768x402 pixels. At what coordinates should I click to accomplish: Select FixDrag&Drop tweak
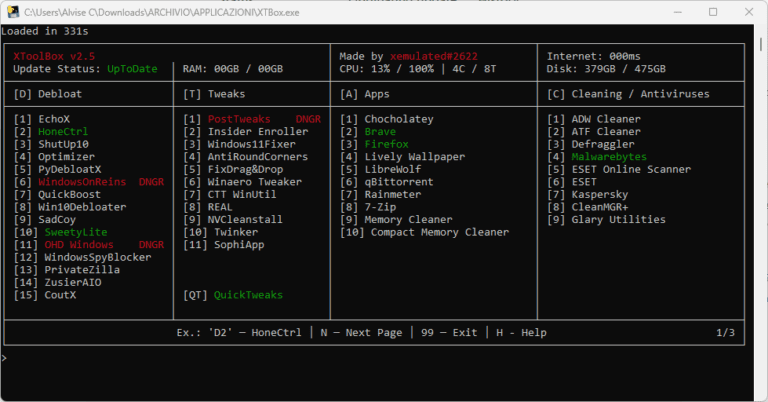coord(233,169)
